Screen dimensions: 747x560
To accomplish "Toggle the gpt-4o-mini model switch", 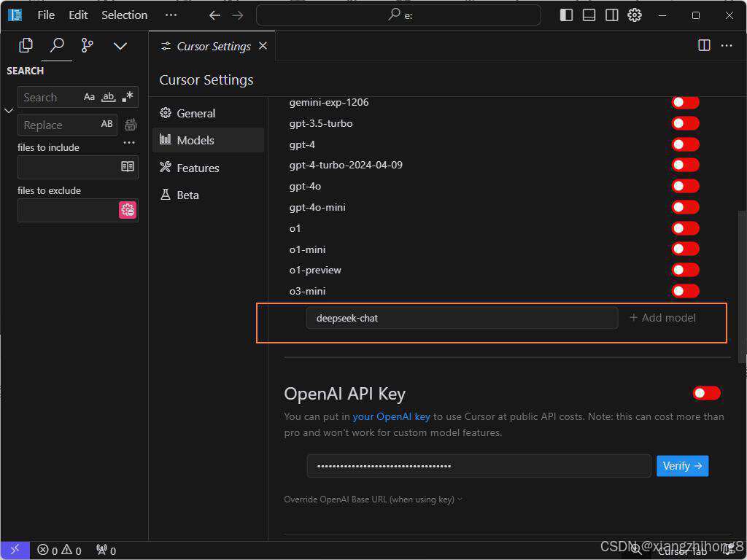I will coord(685,207).
